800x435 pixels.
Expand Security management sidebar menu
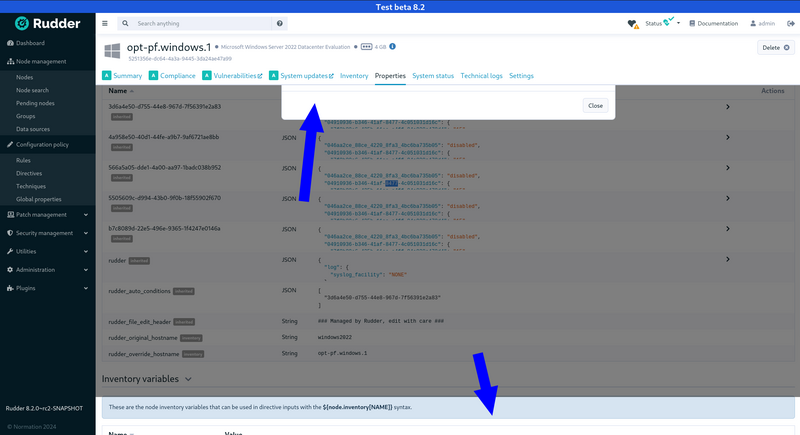coord(47,233)
